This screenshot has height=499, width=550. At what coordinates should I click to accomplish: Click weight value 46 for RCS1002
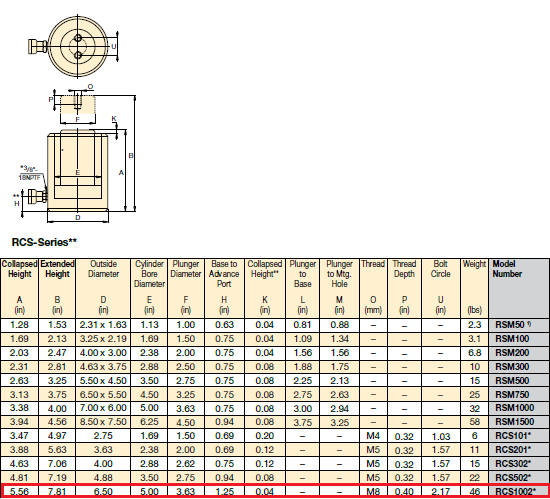point(475,492)
